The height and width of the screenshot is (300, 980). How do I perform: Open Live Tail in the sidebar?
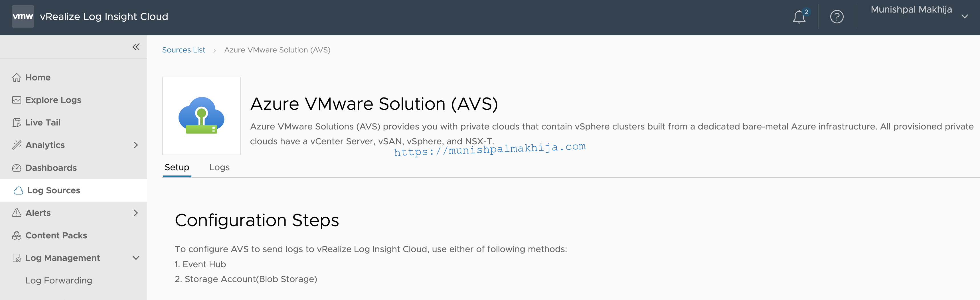click(42, 122)
